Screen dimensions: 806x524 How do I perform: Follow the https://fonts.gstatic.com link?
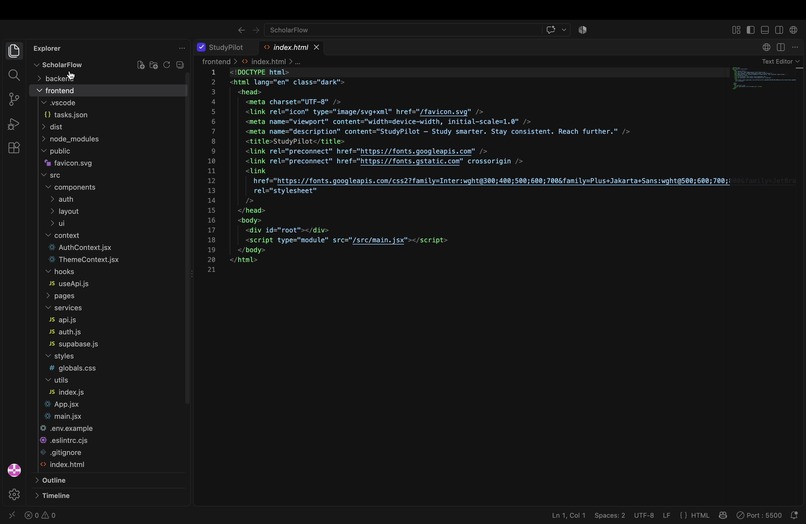coord(410,161)
